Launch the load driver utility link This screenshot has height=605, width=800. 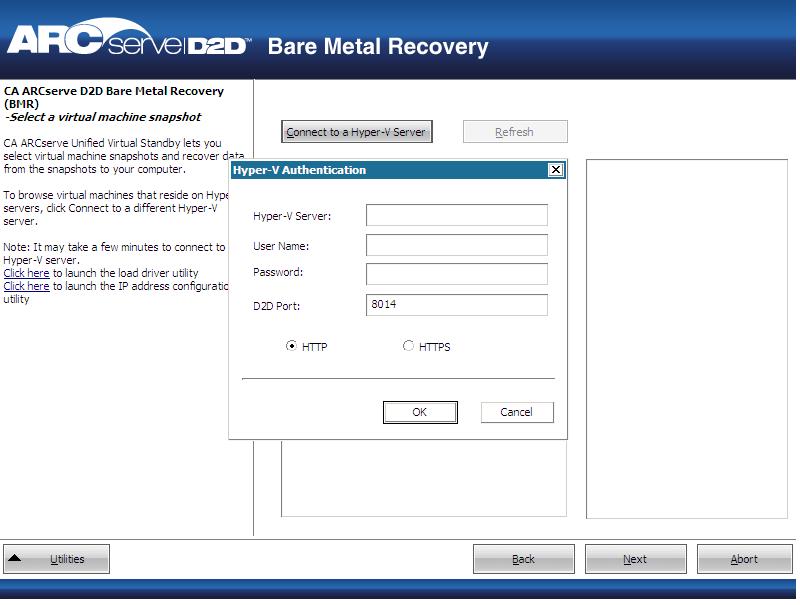(x=26, y=272)
